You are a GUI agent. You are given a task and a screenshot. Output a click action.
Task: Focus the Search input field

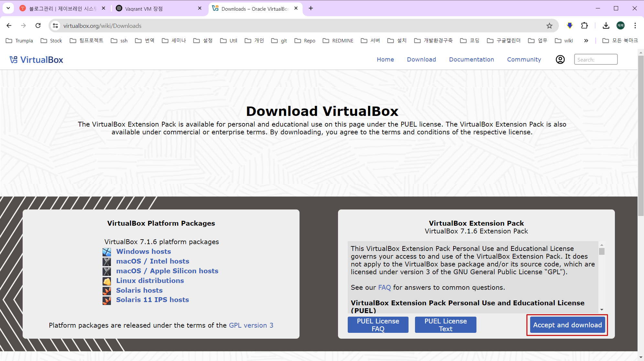[595, 60]
